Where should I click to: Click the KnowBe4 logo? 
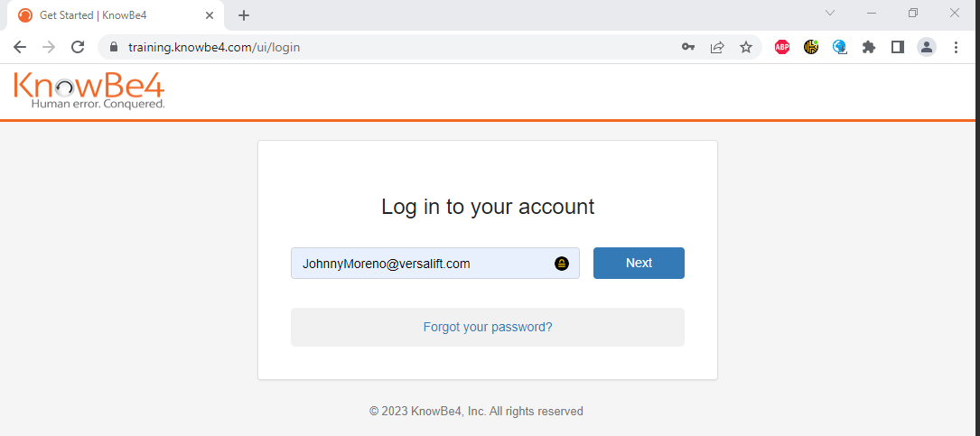click(x=89, y=90)
